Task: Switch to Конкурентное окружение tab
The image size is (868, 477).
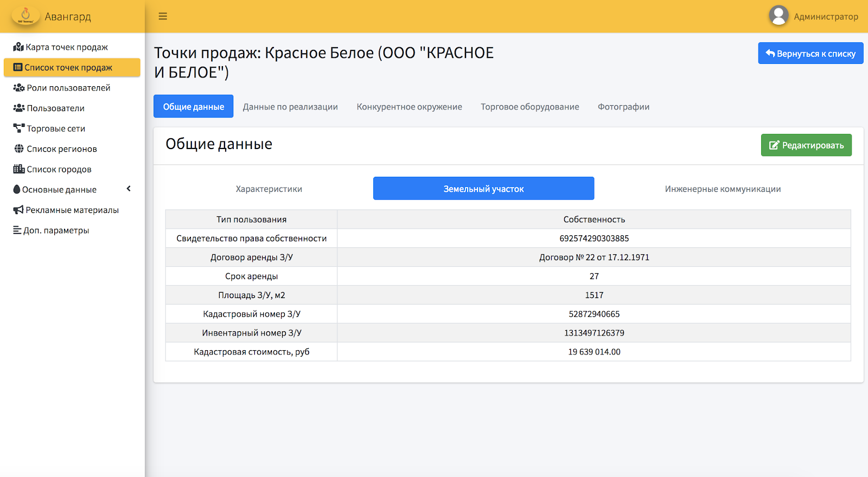Action: [x=410, y=107]
